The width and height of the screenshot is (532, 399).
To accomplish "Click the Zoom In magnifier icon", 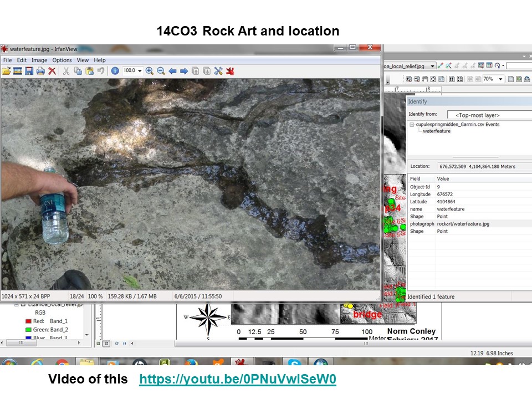I will (x=150, y=71).
